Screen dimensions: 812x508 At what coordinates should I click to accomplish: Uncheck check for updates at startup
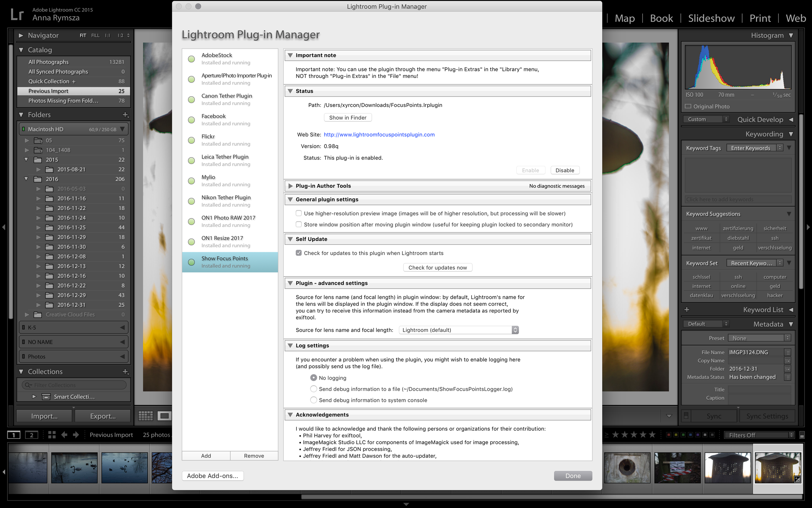click(299, 253)
